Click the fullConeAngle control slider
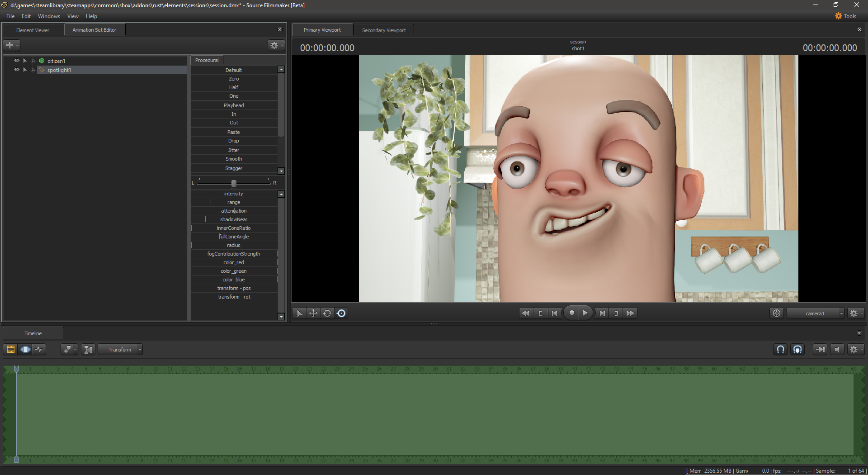This screenshot has height=475, width=868. pyautogui.click(x=234, y=237)
